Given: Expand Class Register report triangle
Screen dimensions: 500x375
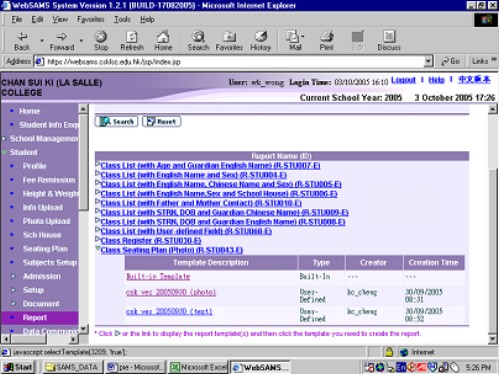Looking at the screenshot, I should (x=98, y=239).
